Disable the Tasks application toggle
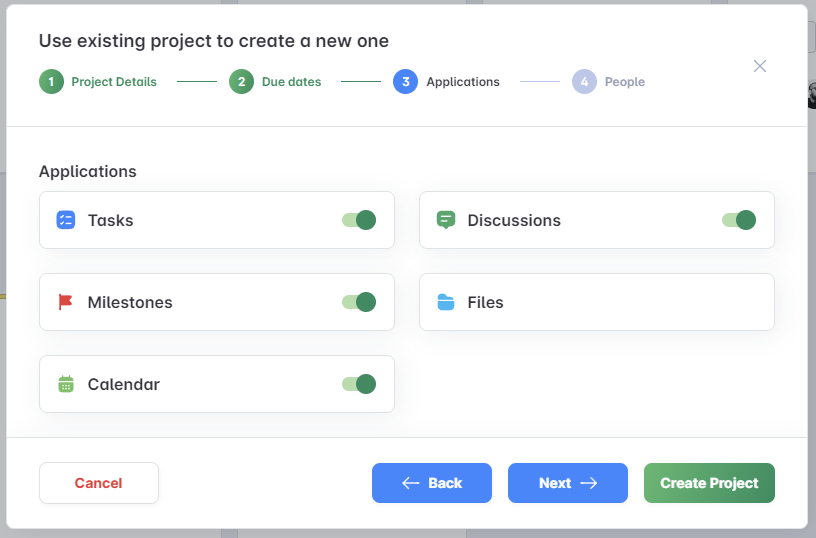 tap(359, 220)
